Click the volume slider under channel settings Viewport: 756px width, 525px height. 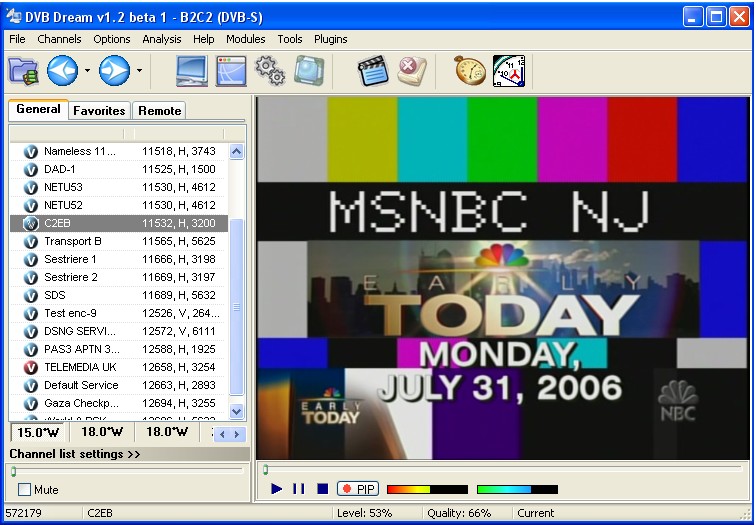126,470
